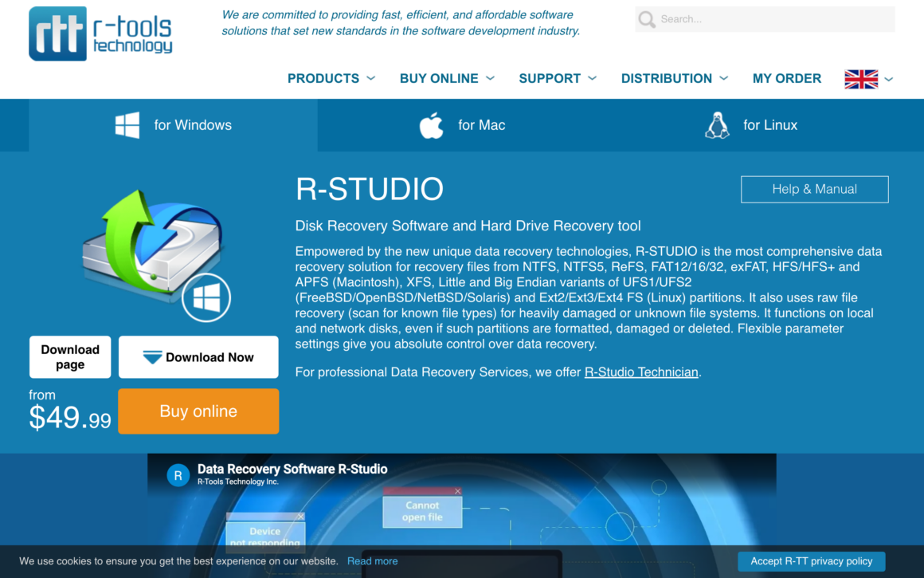This screenshot has height=578, width=924.
Task: Switch to the for Linux tab
Action: pos(750,125)
